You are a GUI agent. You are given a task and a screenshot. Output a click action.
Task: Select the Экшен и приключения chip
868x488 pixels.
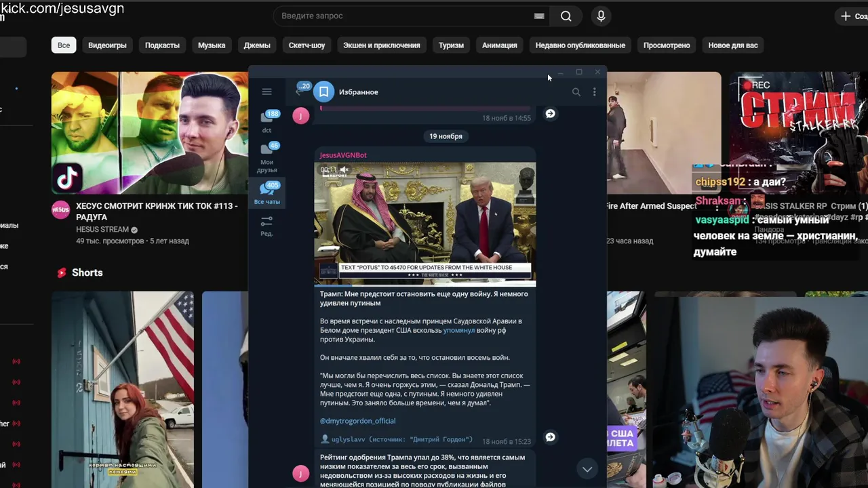coord(381,45)
